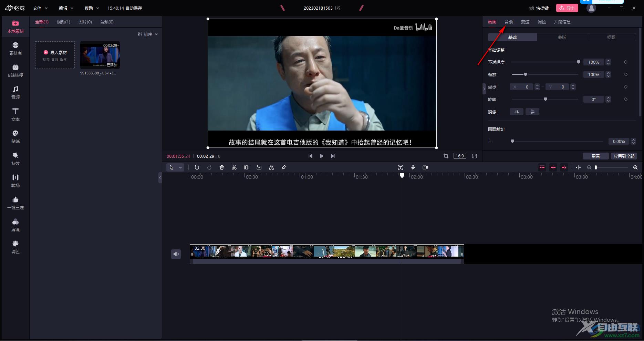Image resolution: width=644 pixels, height=341 pixels.
Task: Open the 素材库 material library
Action: [15, 49]
